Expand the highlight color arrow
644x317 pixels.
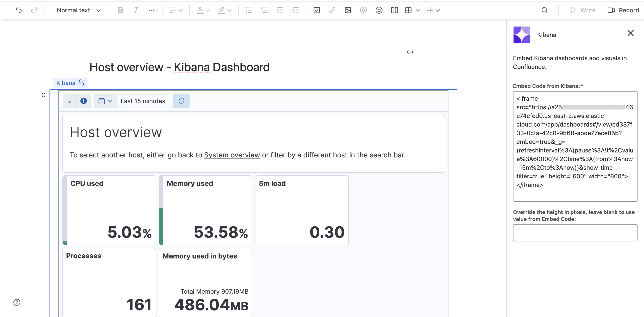pyautogui.click(x=230, y=11)
